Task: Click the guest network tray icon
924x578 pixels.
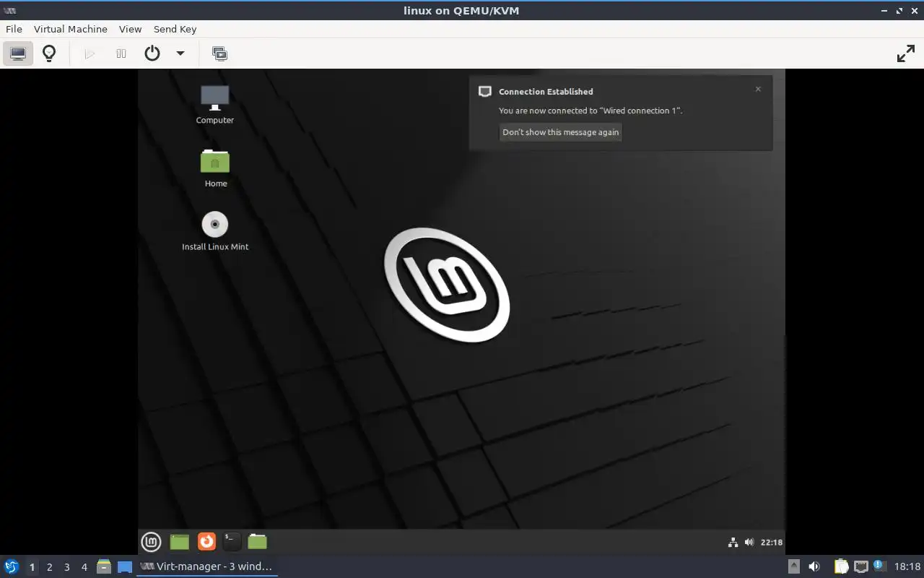Action: coord(733,542)
